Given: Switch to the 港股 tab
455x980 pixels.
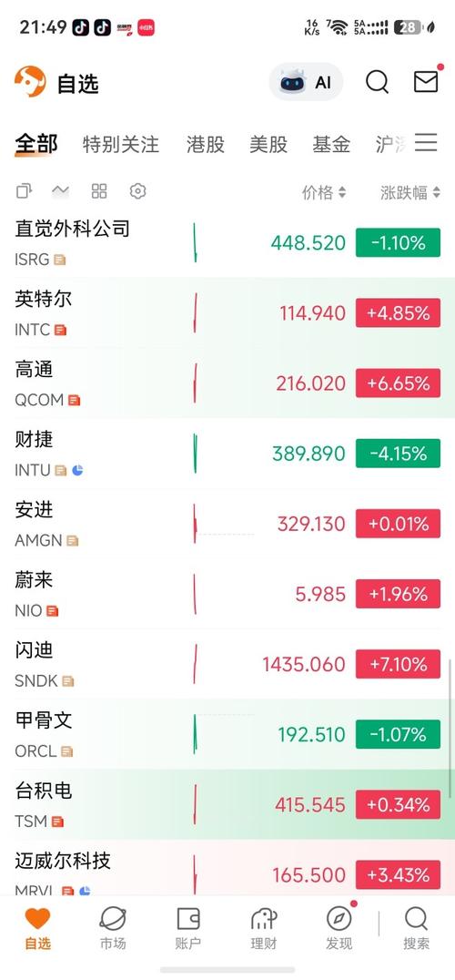Looking at the screenshot, I should 206,145.
